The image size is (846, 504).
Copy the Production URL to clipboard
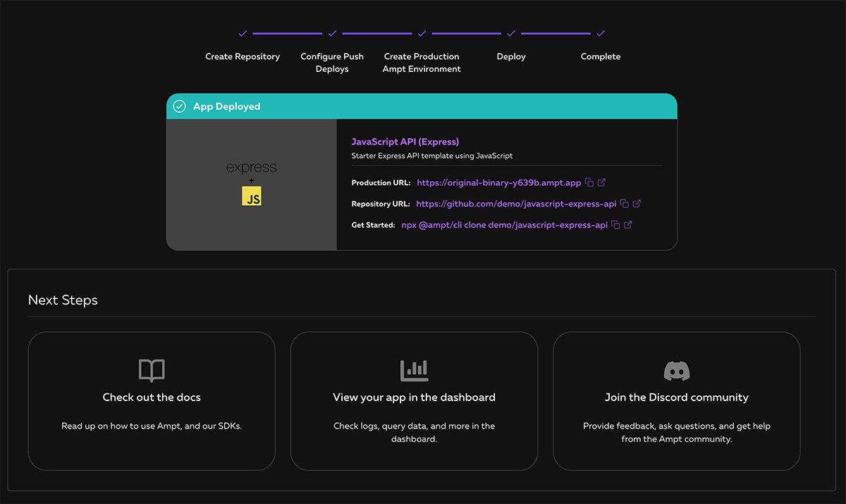pos(589,183)
